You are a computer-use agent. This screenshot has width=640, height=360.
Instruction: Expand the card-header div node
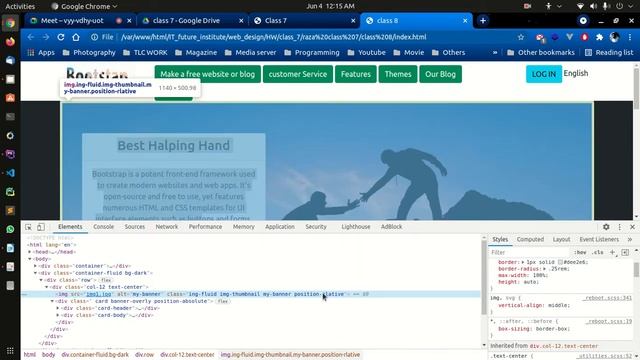coord(58,308)
